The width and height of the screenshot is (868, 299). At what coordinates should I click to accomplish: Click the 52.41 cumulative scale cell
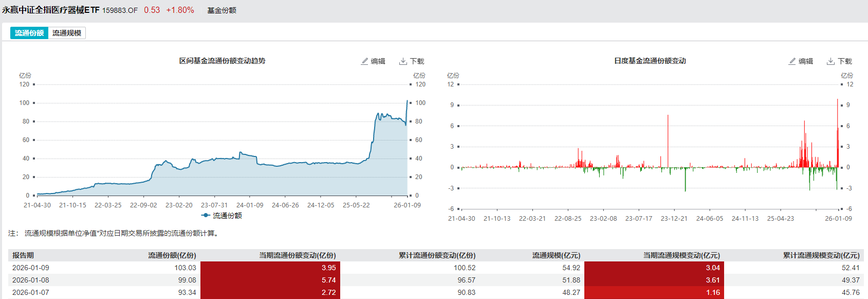tap(851, 268)
